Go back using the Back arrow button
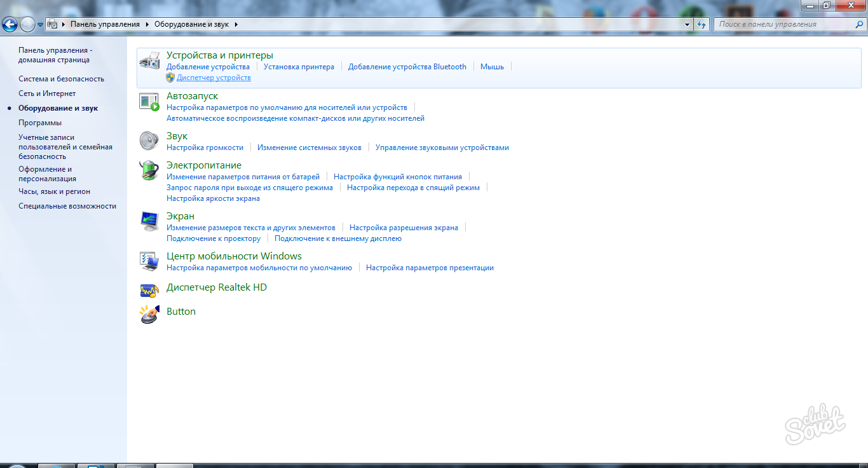868x468 pixels. pos(10,25)
